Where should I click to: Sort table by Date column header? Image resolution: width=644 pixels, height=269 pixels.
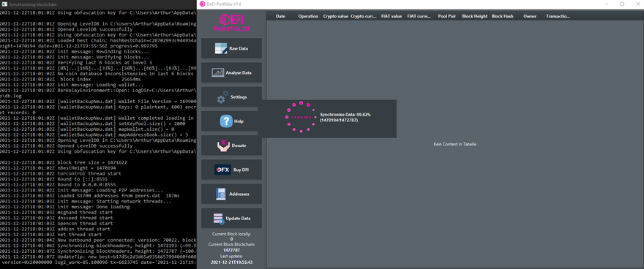pos(280,16)
